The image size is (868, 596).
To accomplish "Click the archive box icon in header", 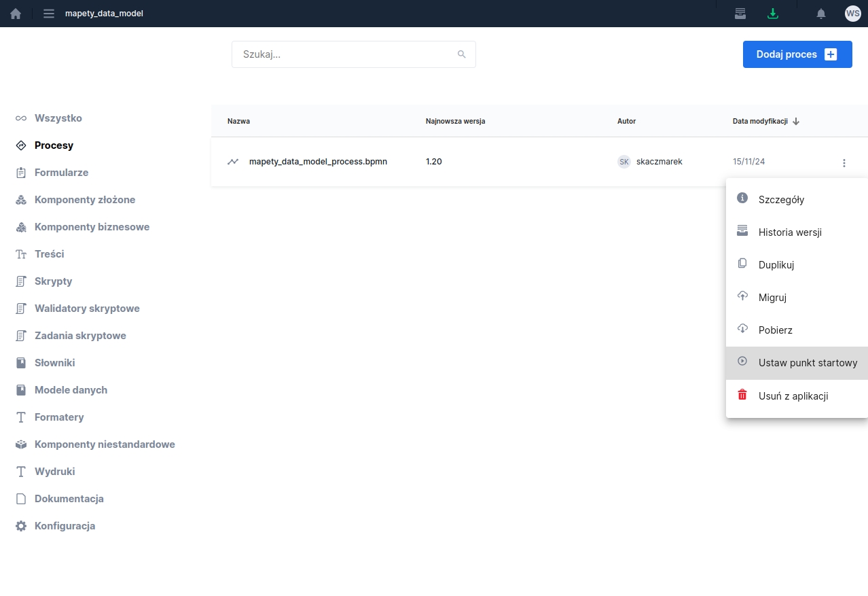I will click(x=740, y=14).
